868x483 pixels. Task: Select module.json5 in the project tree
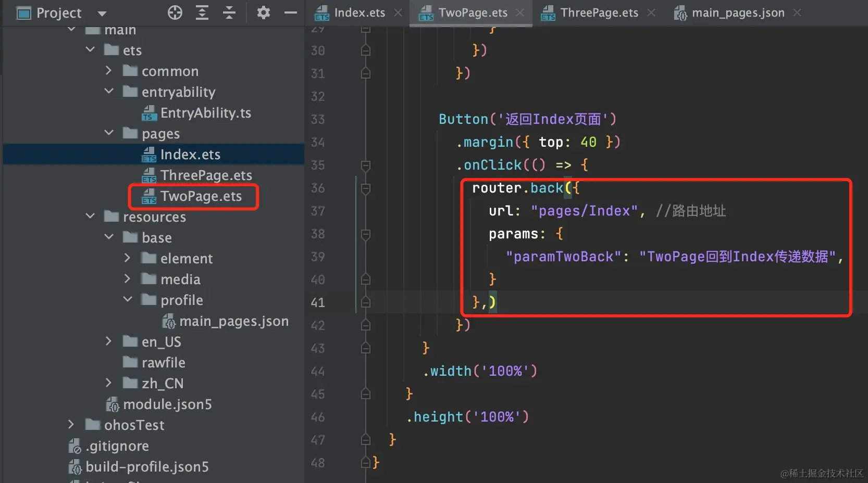click(x=167, y=404)
